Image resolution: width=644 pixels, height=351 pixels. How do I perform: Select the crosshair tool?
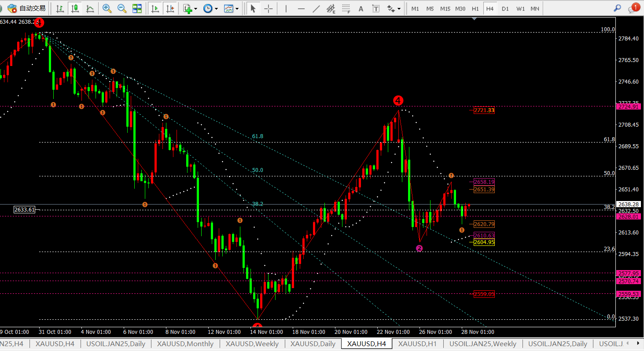tap(268, 8)
